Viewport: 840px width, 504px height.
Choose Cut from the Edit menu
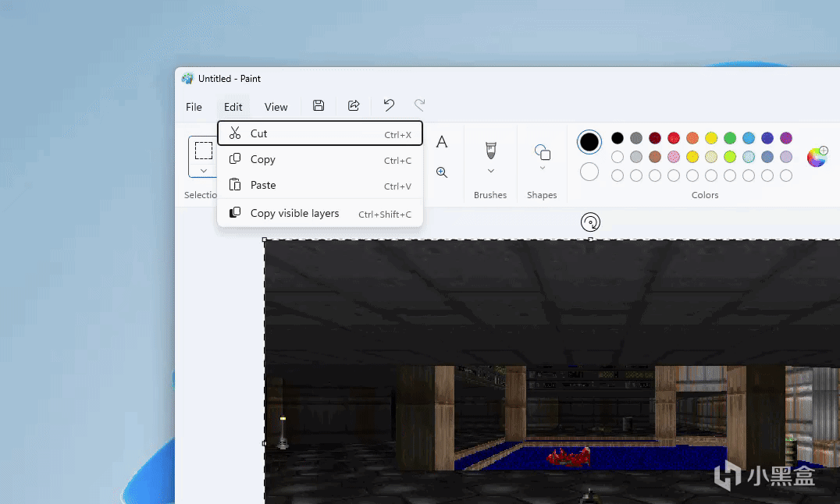320,133
